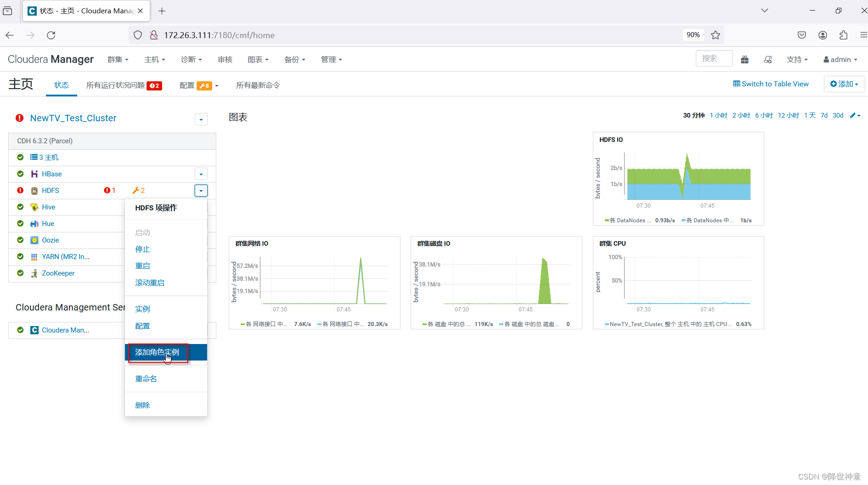868x485 pixels.
Task: Set chart time range to 1 小时
Action: (718, 115)
